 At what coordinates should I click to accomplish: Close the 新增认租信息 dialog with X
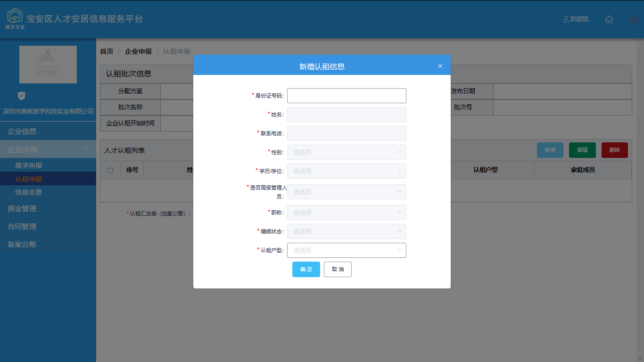[440, 66]
